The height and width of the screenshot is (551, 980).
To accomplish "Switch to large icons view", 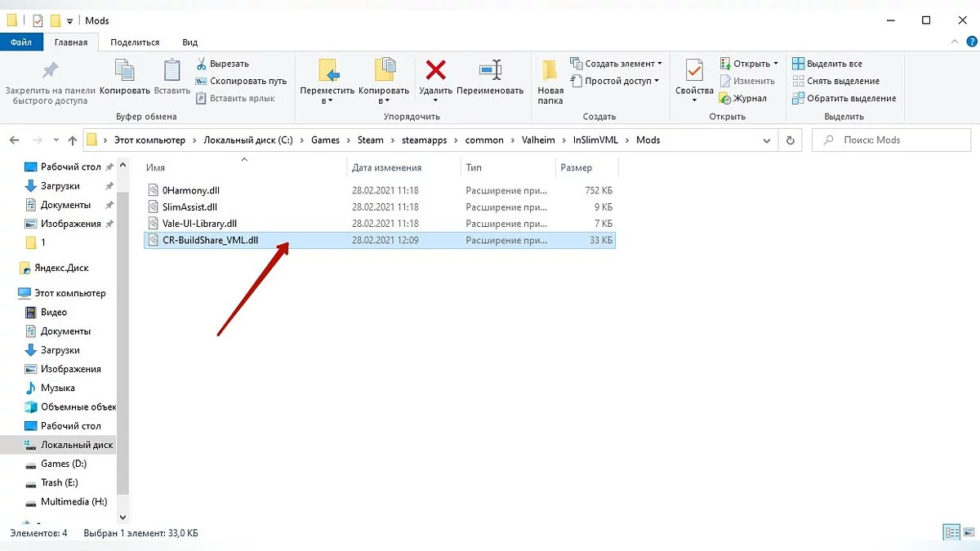I will click(x=969, y=533).
